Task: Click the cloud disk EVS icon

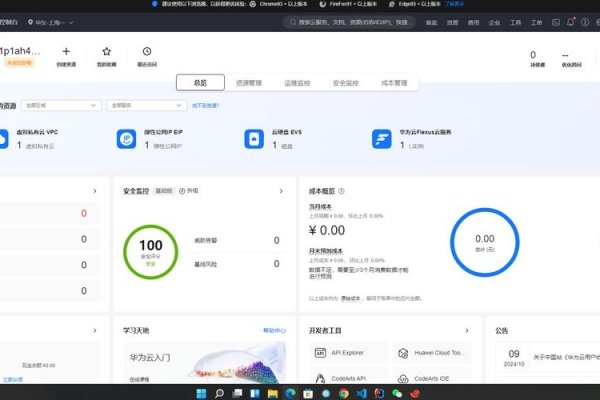Action: point(254,139)
